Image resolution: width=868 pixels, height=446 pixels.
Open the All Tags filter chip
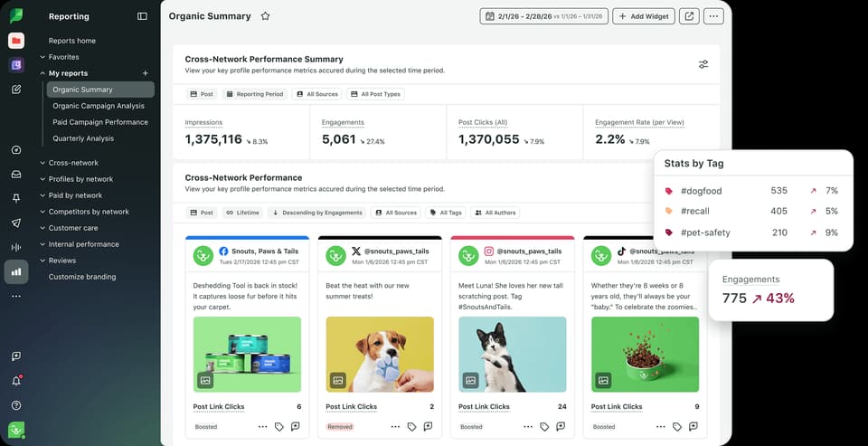(x=446, y=213)
